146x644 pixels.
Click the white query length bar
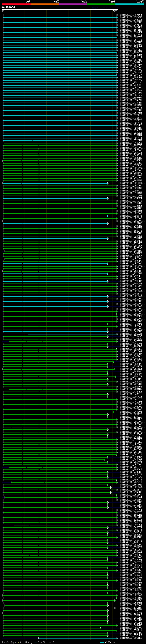tap(60, 10)
